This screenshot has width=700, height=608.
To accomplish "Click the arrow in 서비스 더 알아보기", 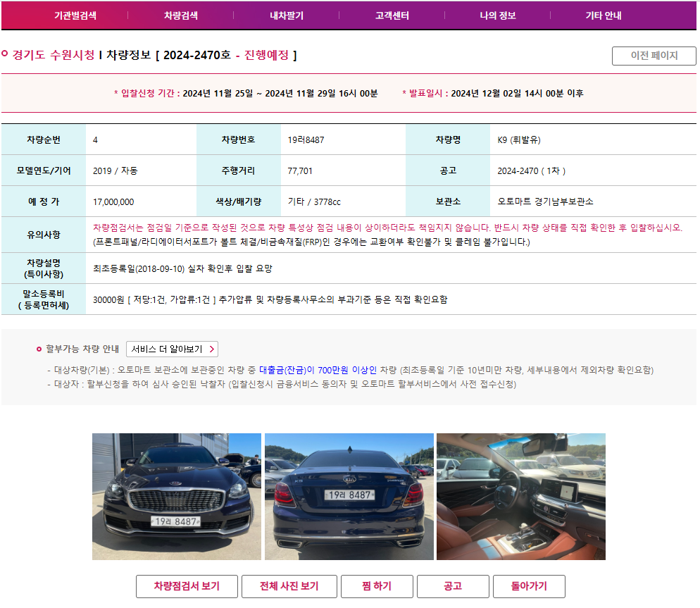I will tap(212, 349).
